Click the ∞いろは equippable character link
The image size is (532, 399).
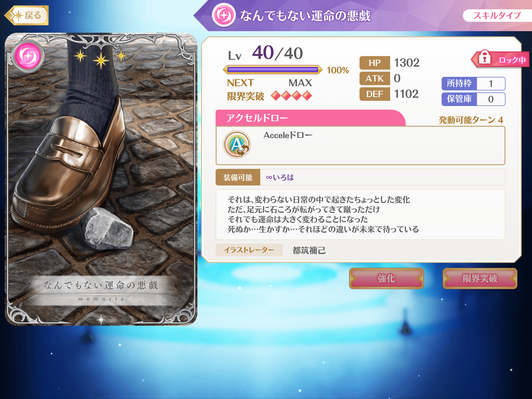coord(280,177)
